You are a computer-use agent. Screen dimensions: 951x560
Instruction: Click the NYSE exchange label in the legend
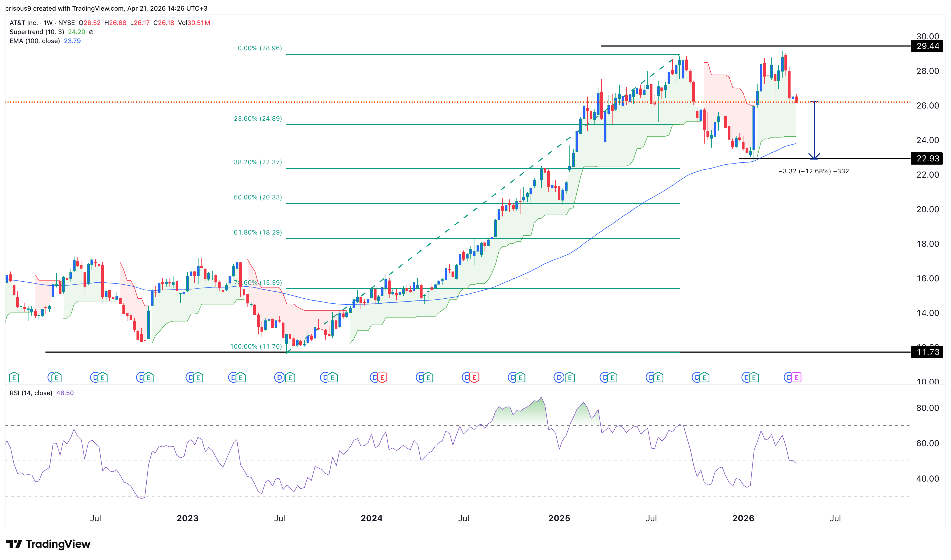[x=67, y=23]
